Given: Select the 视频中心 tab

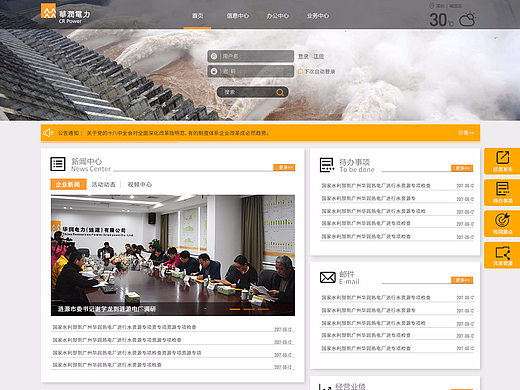Looking at the screenshot, I should (140, 184).
